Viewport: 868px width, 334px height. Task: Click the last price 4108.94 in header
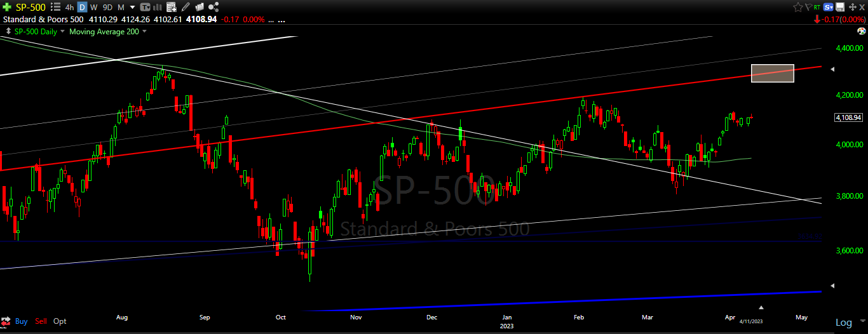pyautogui.click(x=201, y=20)
